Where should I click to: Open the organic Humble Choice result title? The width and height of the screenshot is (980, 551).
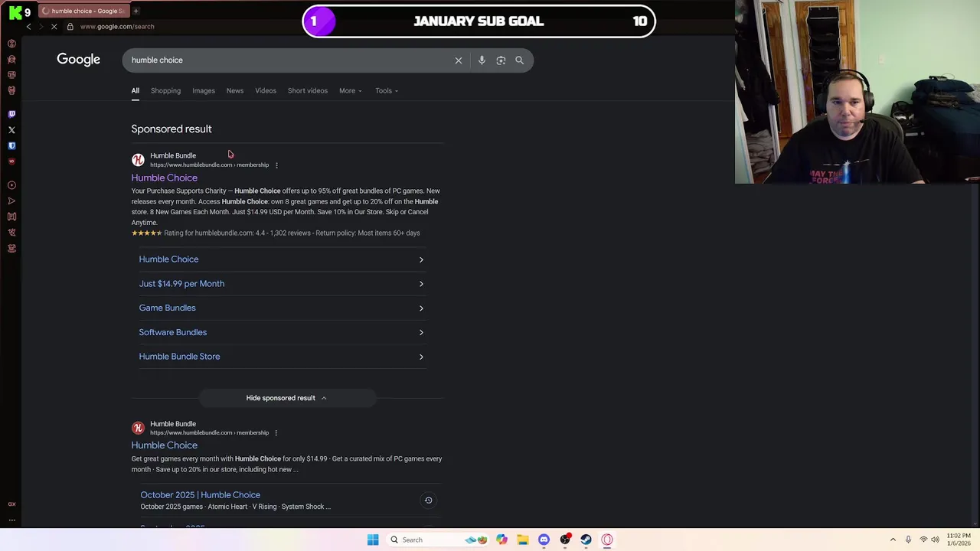[164, 445]
